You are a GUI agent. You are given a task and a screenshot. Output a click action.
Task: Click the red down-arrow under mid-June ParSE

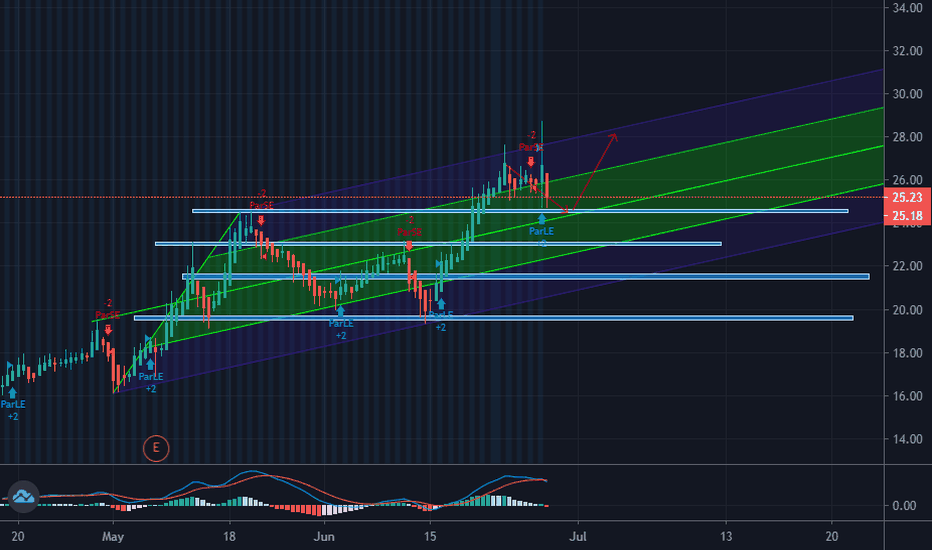[x=409, y=244]
